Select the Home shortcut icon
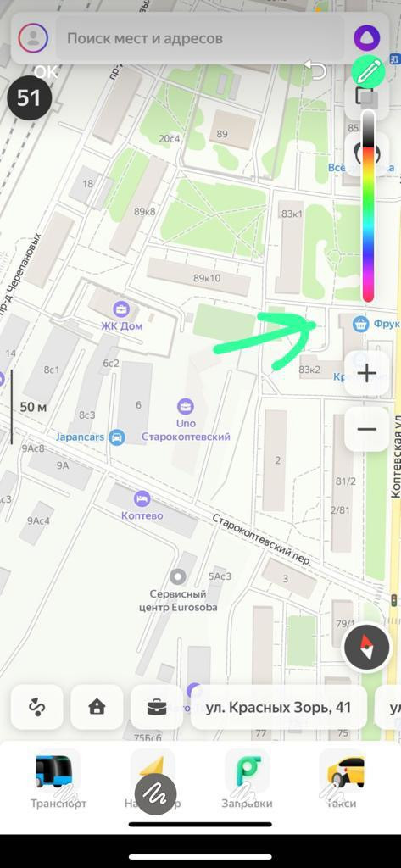The image size is (401, 868). (97, 707)
